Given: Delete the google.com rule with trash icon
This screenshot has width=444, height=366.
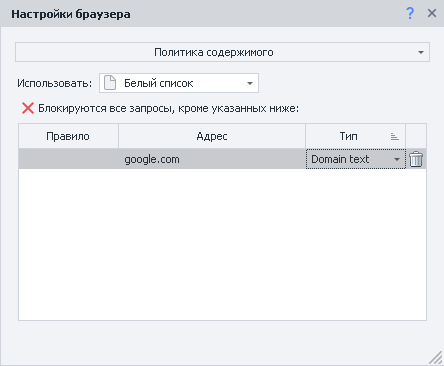Looking at the screenshot, I should 416,159.
